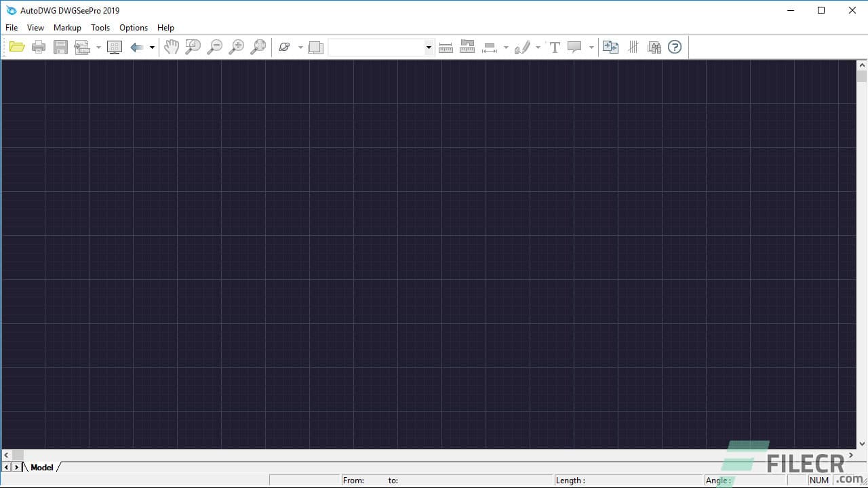
Task: Activate the Zoom In tool
Action: pyautogui.click(x=237, y=47)
